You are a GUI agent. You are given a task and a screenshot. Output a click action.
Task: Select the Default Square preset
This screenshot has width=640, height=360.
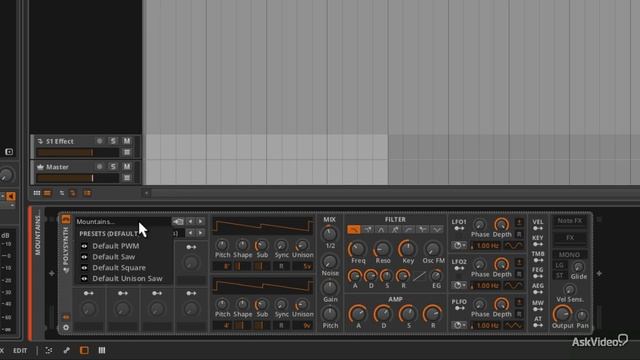119,268
